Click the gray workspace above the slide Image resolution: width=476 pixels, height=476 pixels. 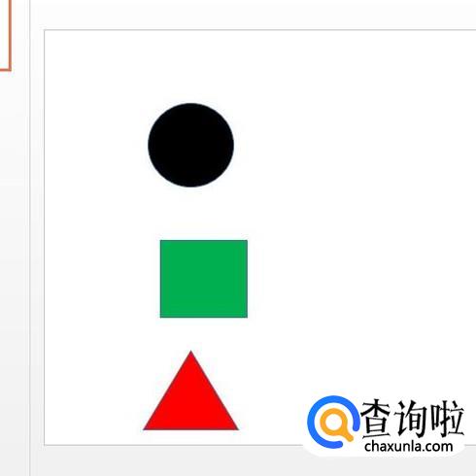pyautogui.click(x=253, y=14)
